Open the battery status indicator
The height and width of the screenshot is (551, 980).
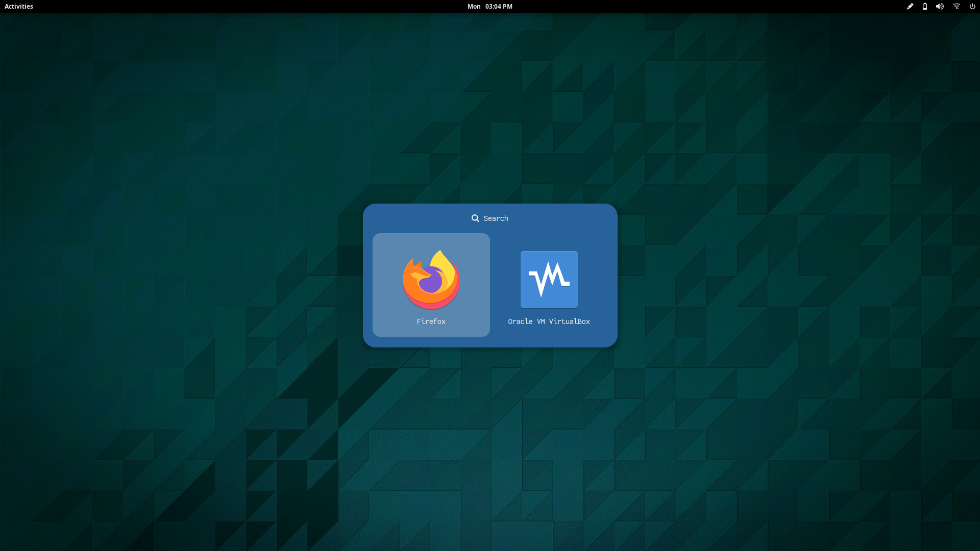click(924, 7)
